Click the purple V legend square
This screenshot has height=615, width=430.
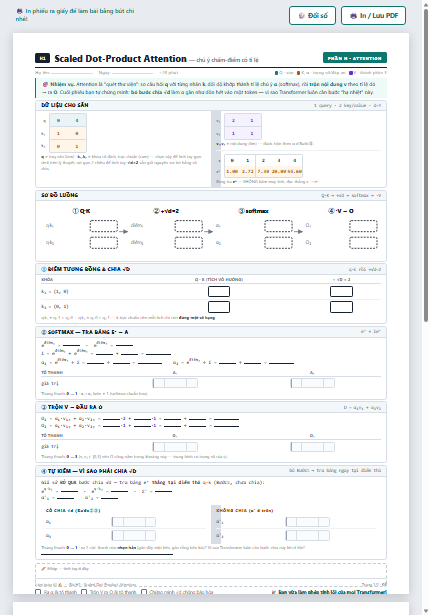tap(351, 73)
